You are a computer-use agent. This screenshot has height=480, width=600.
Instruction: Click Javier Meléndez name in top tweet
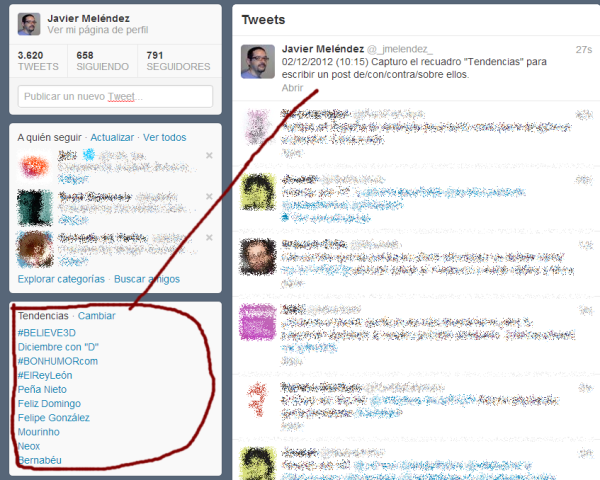coord(323,49)
